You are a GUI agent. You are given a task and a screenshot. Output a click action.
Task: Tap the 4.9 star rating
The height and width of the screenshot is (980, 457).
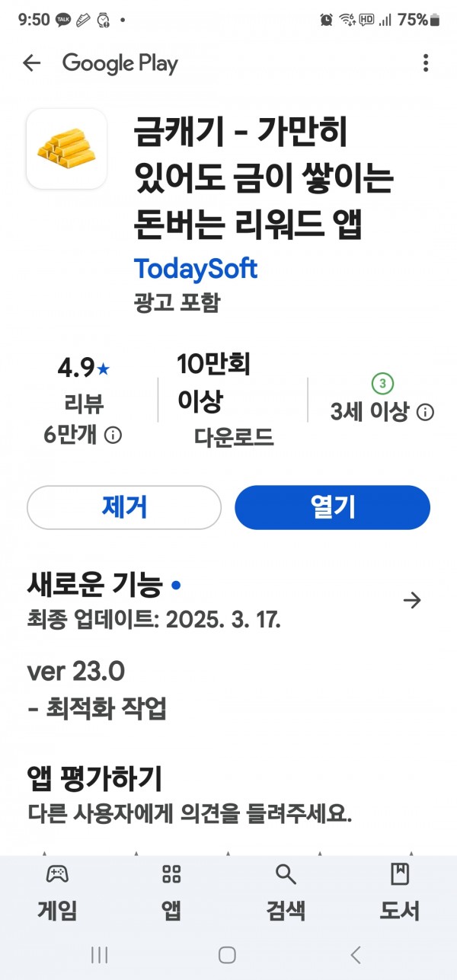coord(84,369)
